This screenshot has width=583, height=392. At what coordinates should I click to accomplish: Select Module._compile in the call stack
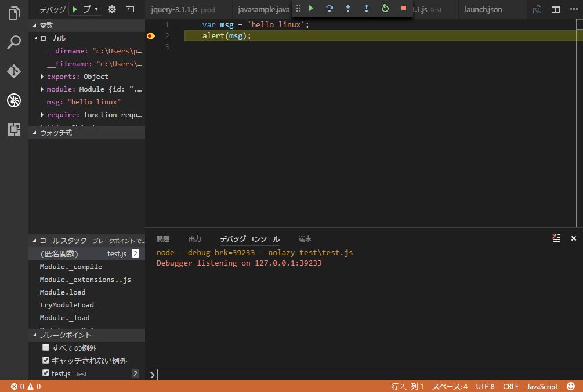(71, 267)
